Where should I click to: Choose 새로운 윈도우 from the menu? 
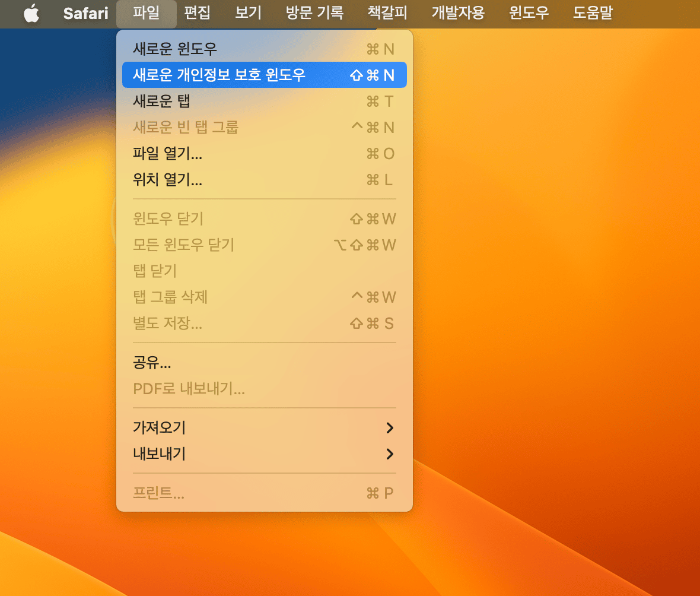tap(265, 49)
